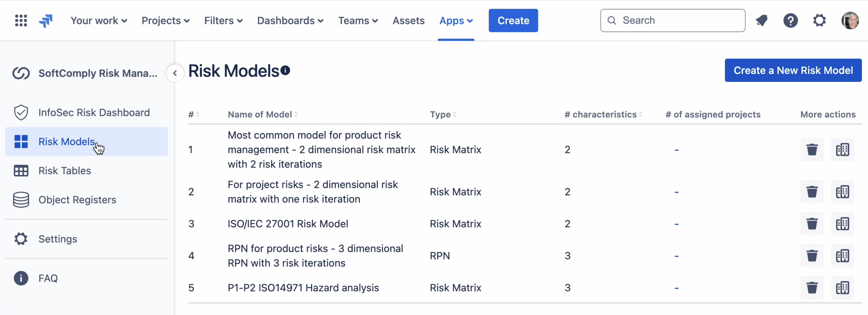Select the Object Registers database icon

[x=20, y=199]
